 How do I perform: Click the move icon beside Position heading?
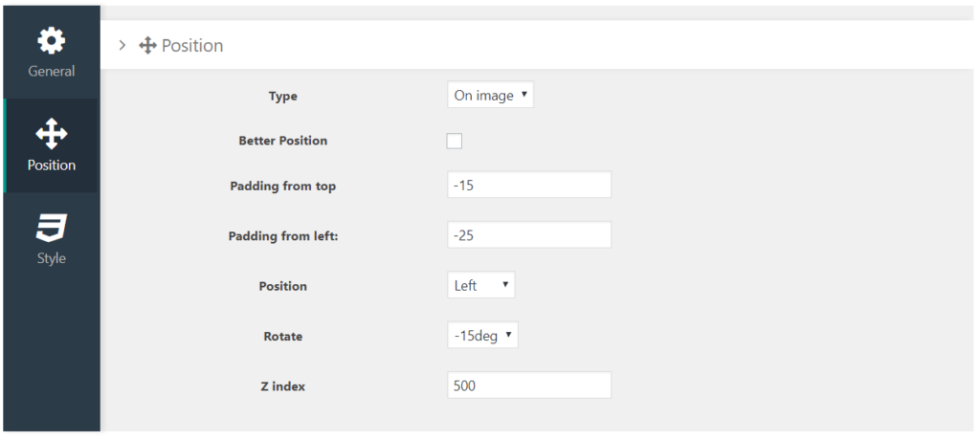click(147, 46)
